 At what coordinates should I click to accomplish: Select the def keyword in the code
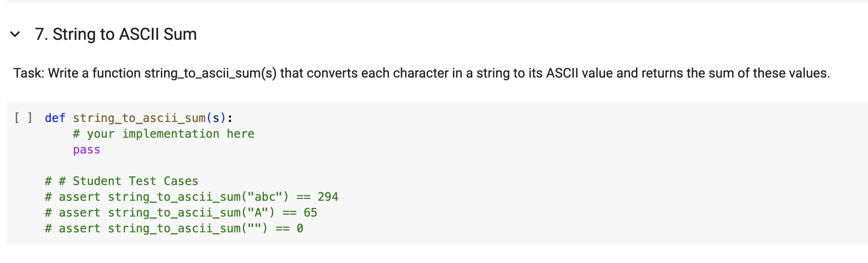point(54,118)
